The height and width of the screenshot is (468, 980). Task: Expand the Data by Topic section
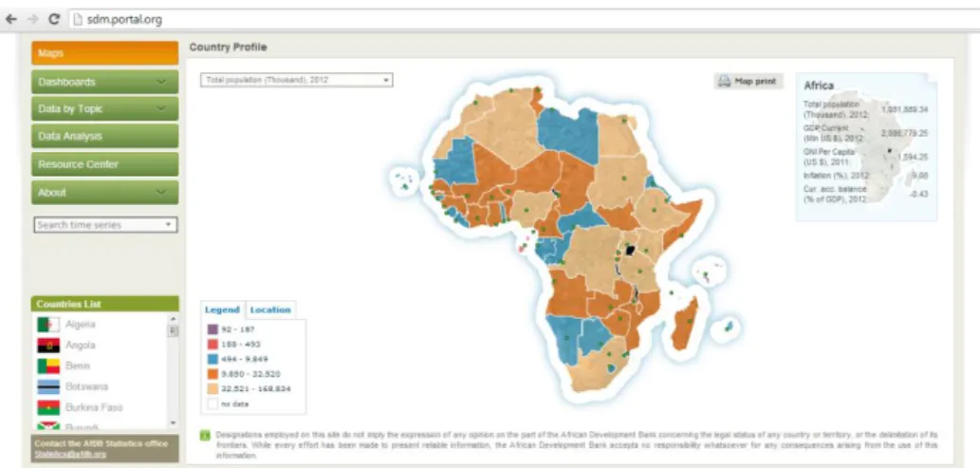coord(105,109)
